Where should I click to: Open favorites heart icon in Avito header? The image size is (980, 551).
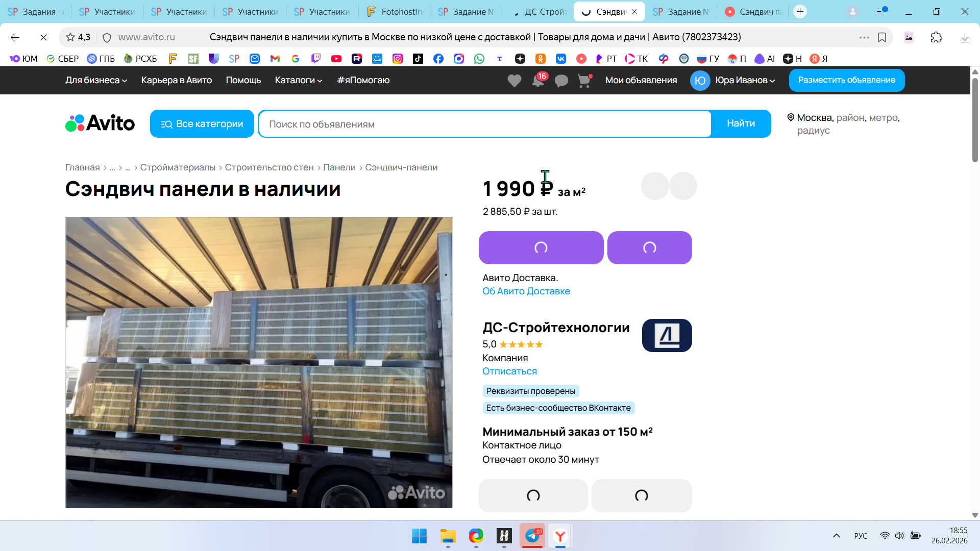514,81
